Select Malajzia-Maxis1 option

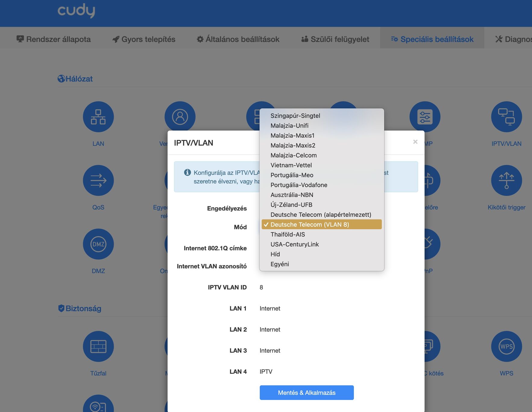click(322, 136)
